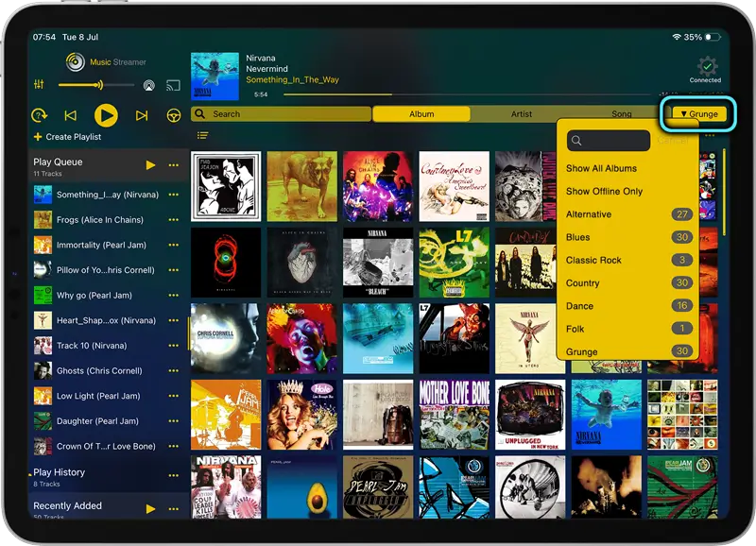
Task: Click the album Search field
Action: (x=281, y=114)
